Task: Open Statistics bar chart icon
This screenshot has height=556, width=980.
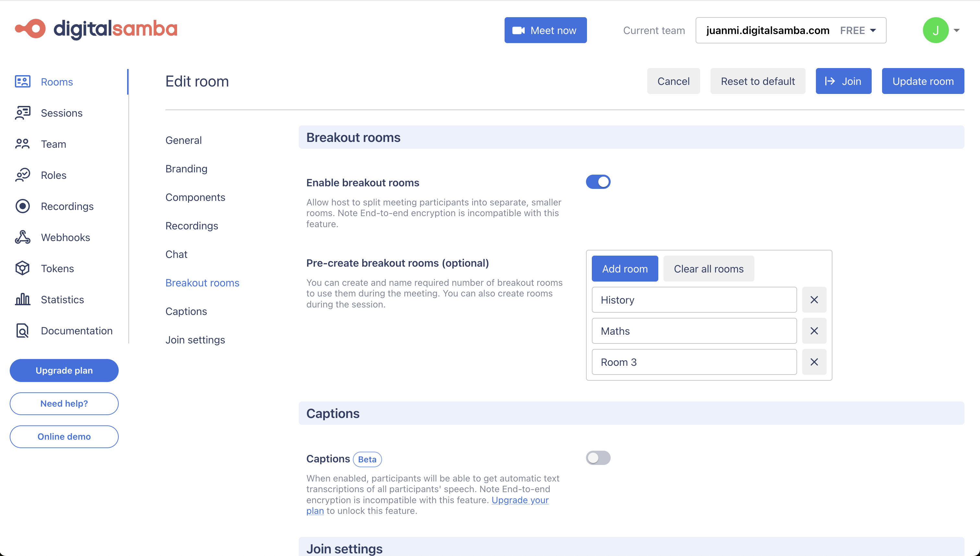Action: [23, 299]
